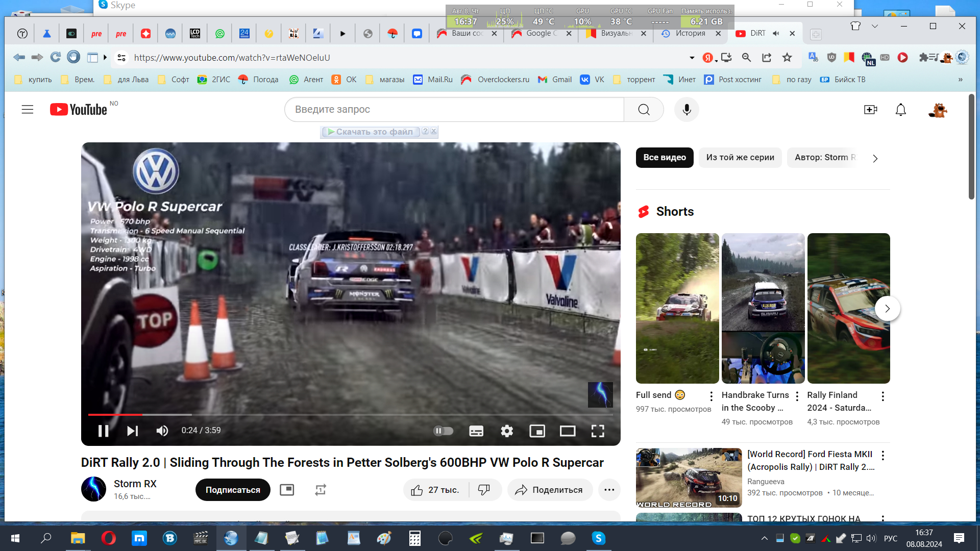This screenshot has width=980, height=551.
Task: Toggle subtitles on the video
Action: point(476,431)
